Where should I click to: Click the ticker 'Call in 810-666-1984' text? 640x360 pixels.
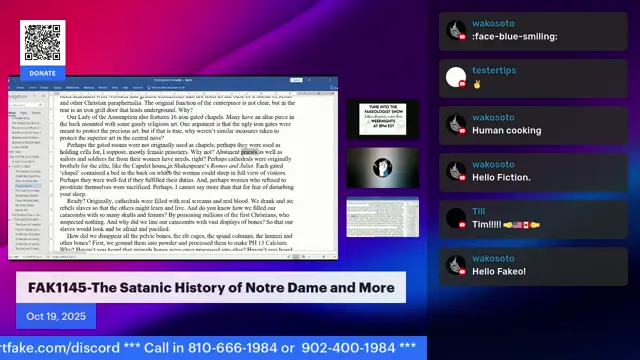point(211,348)
